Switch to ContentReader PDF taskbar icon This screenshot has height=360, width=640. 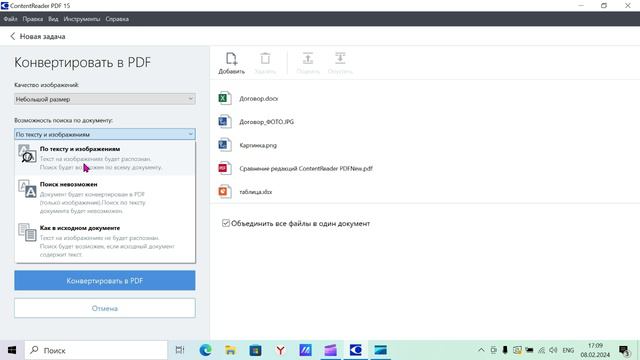pos(356,350)
